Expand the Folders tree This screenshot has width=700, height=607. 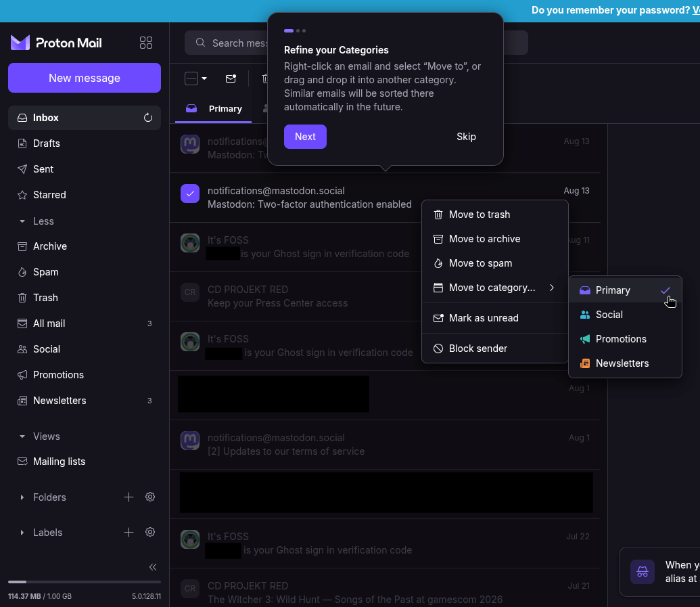point(22,497)
